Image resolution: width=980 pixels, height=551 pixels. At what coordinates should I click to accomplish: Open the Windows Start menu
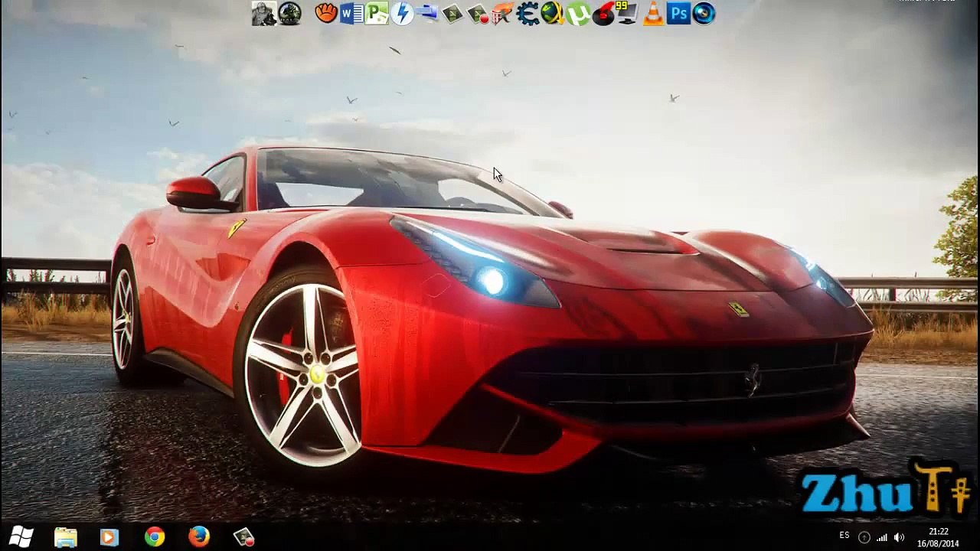(21, 537)
